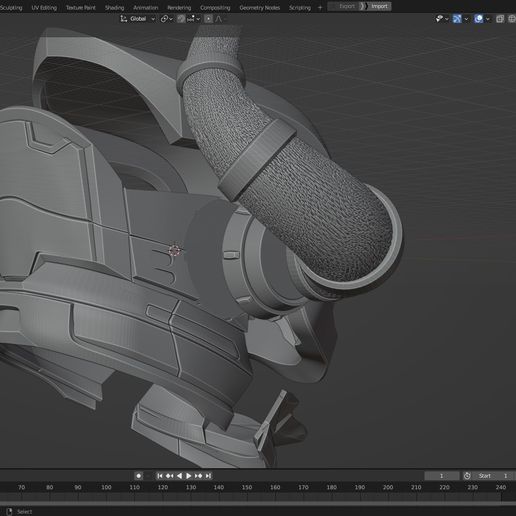
Task: Open the Rendering workspace tab
Action: pos(179,7)
